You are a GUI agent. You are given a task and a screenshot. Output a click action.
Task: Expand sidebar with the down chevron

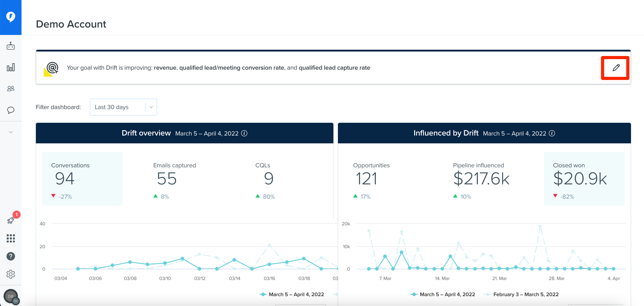coord(11,132)
